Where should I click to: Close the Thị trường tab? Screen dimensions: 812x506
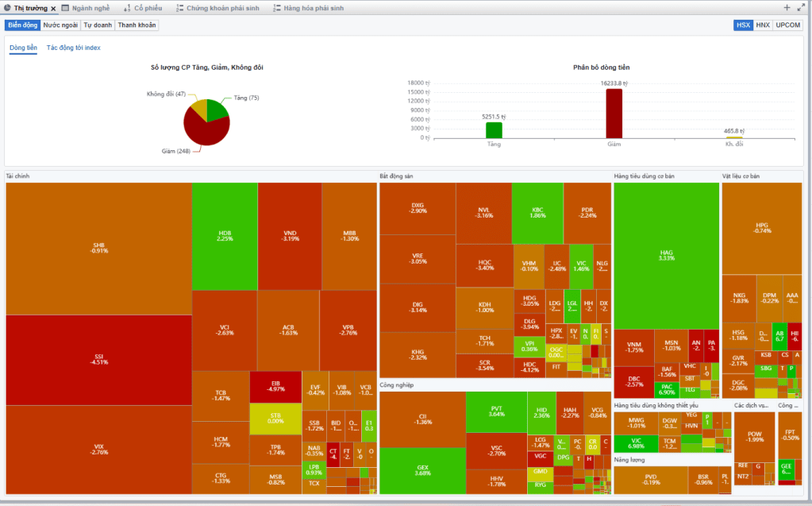point(54,8)
